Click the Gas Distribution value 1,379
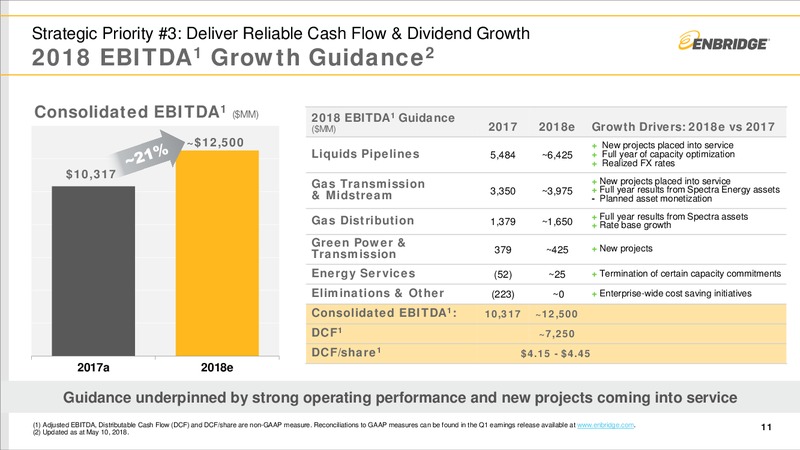The image size is (800, 450). 503,221
